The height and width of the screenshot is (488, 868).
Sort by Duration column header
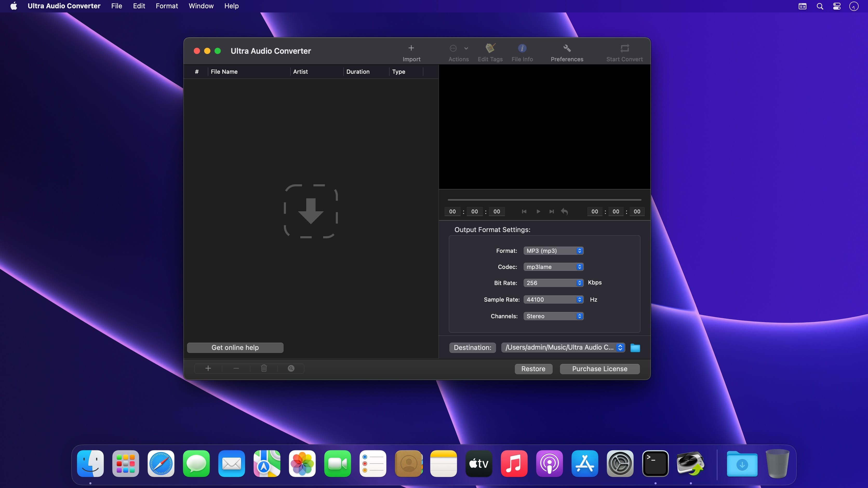tap(366, 72)
